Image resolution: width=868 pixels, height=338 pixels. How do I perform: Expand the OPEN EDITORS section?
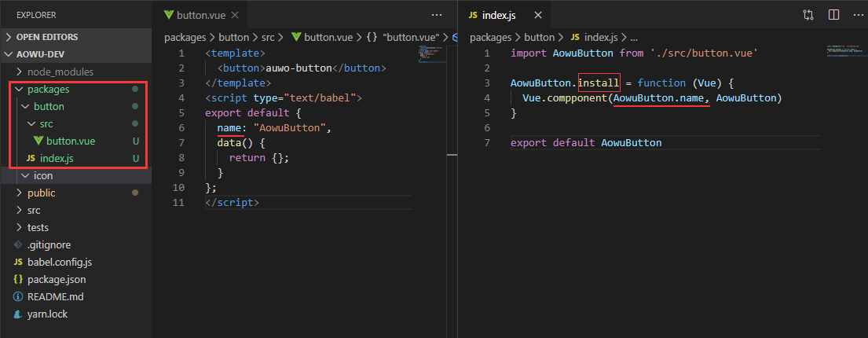point(42,37)
